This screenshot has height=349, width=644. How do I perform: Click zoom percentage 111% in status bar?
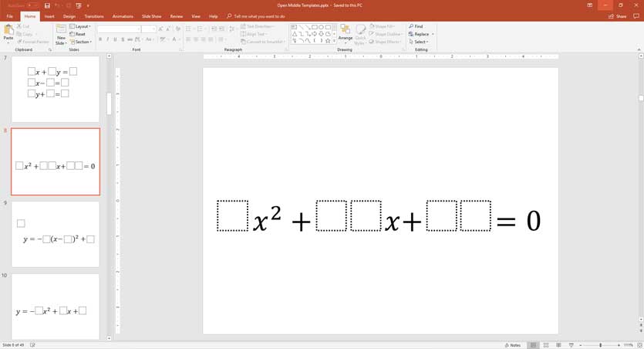pos(629,345)
